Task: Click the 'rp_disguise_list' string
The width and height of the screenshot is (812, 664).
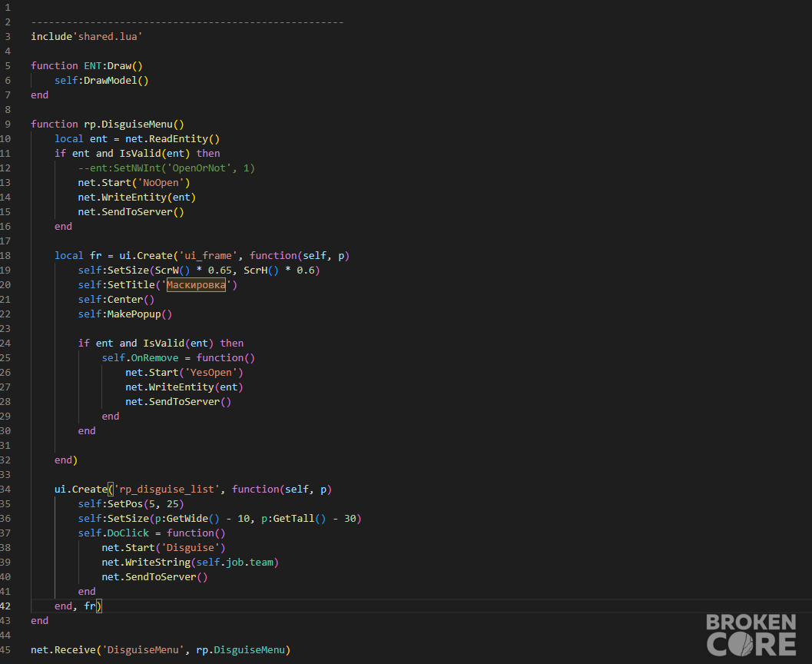Action: [x=166, y=490]
